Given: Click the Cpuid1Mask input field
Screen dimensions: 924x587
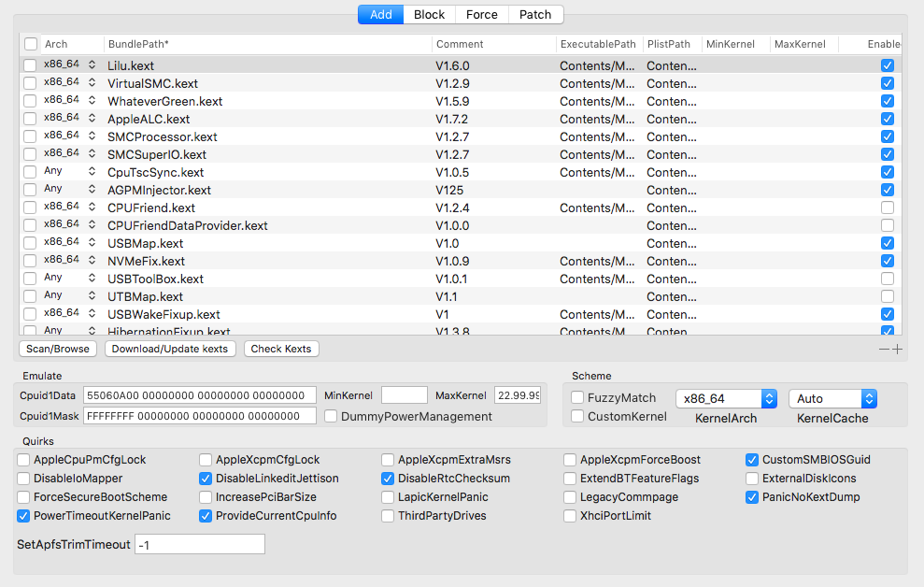Looking at the screenshot, I should click(x=200, y=416).
